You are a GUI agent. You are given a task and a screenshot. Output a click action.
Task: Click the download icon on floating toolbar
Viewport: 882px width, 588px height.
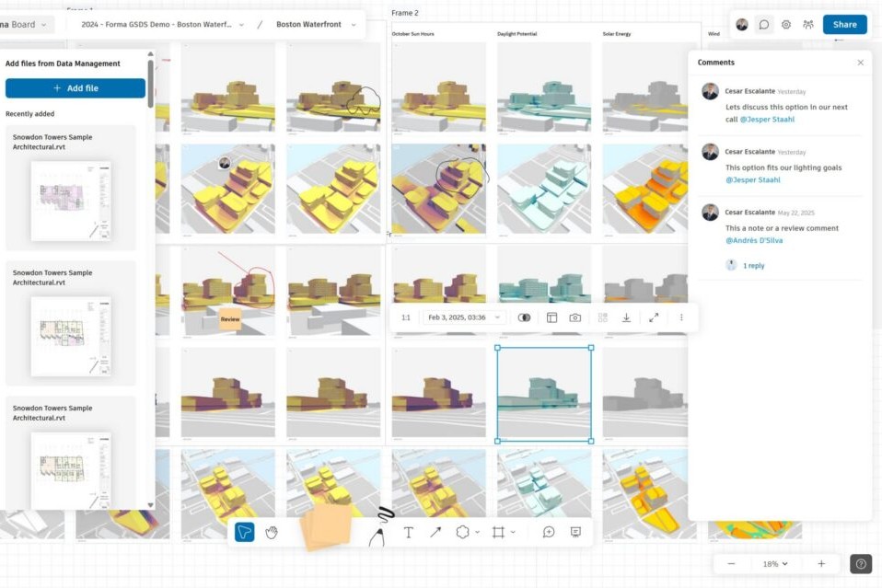[x=626, y=317]
